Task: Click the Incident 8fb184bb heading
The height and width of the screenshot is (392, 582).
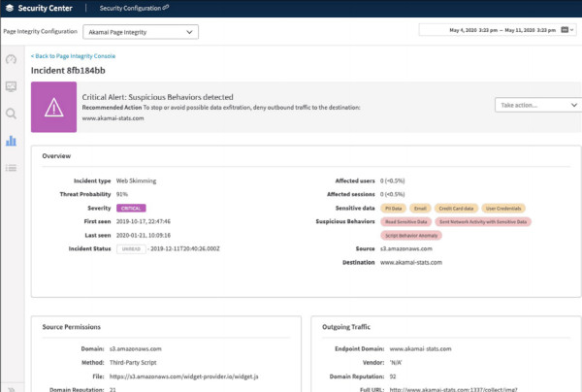Action: point(68,71)
